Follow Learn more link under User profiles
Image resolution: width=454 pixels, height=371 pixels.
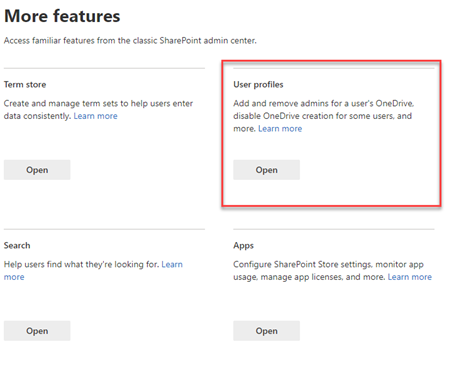[x=280, y=129]
